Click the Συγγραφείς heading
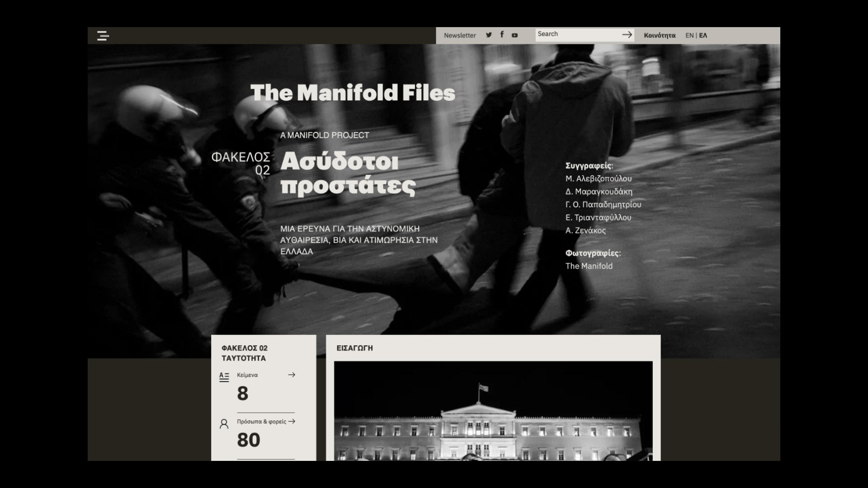 (x=590, y=166)
